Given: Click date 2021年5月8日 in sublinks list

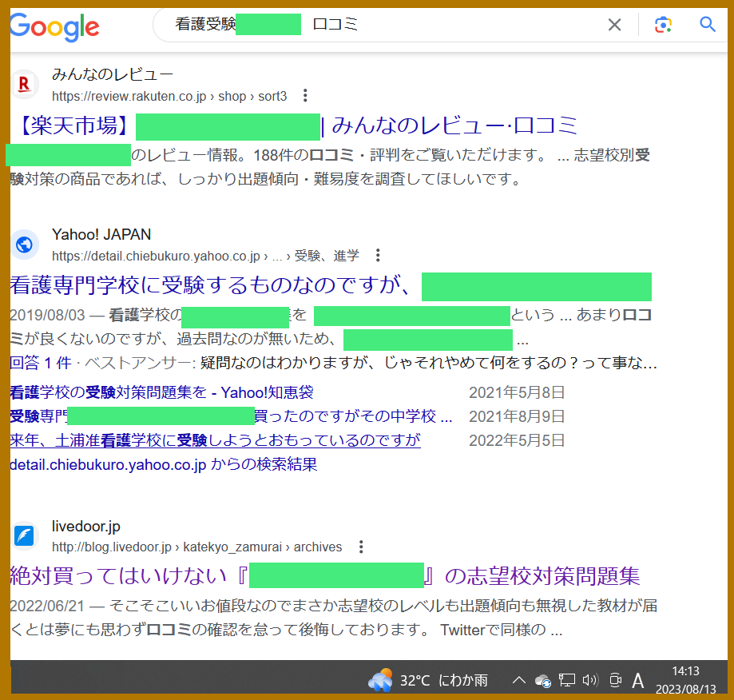Looking at the screenshot, I should pyautogui.click(x=517, y=392).
